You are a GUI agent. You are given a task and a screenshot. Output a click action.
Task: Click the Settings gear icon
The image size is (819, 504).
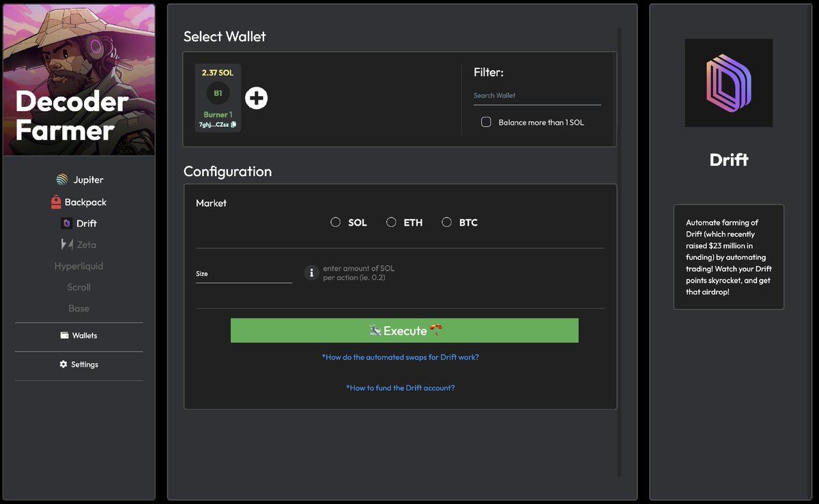coord(63,364)
